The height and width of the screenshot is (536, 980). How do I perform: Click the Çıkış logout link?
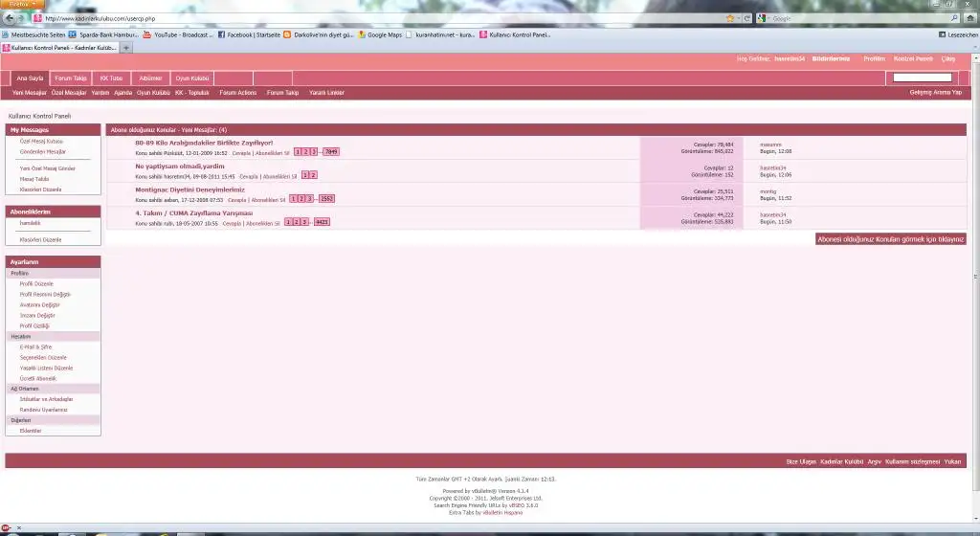pos(948,58)
